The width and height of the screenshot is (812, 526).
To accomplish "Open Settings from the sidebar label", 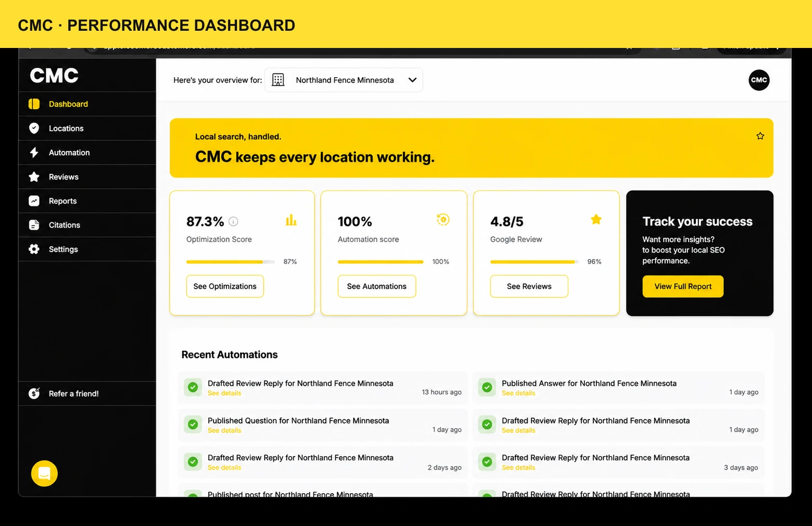I will pos(63,249).
